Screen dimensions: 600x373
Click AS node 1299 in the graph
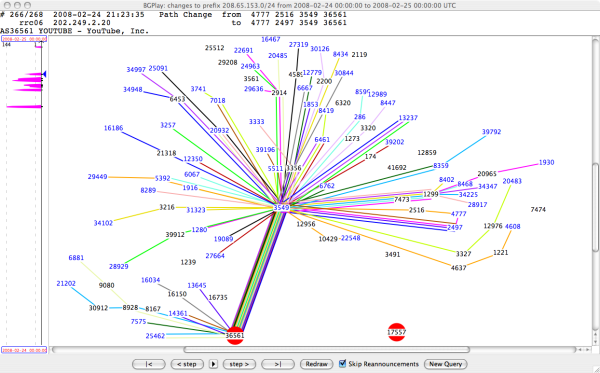(430, 194)
